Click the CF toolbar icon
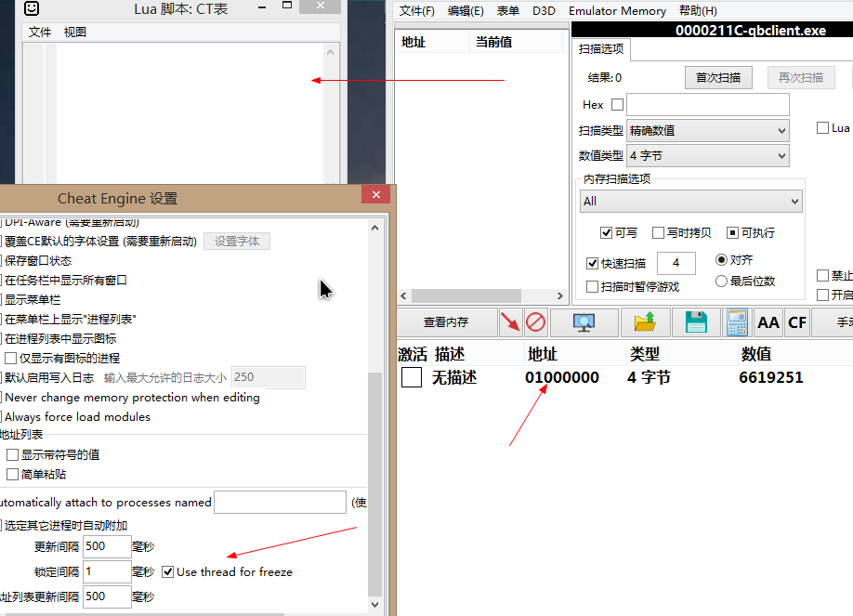The image size is (853, 616). 797,322
